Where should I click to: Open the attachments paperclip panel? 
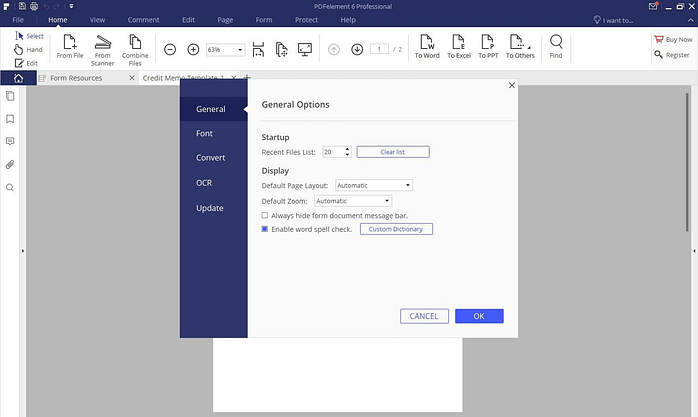pyautogui.click(x=10, y=164)
